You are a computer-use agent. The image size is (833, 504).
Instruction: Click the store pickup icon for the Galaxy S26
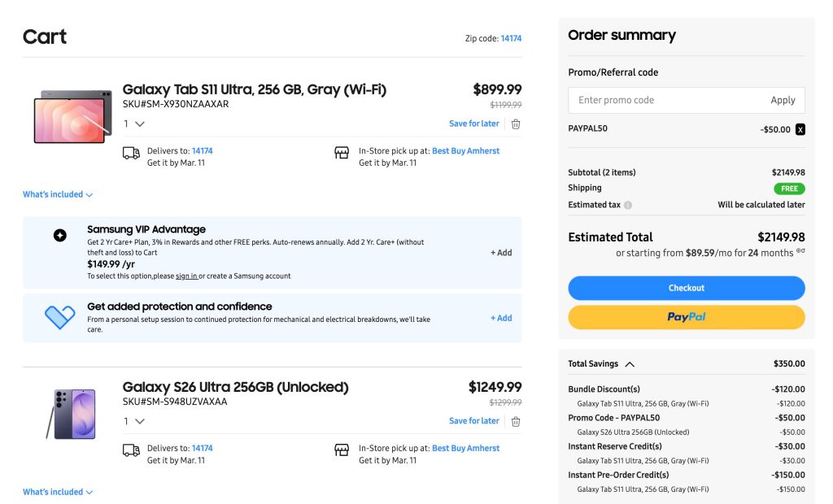(342, 450)
